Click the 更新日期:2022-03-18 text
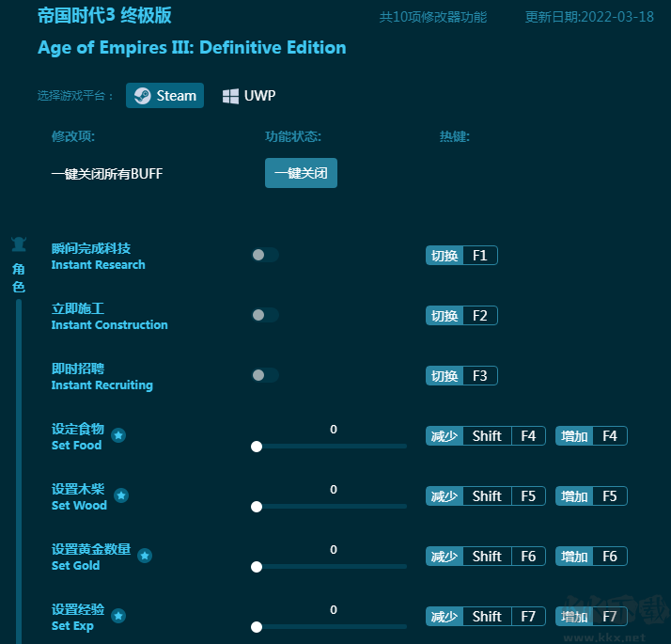The image size is (671, 644). [589, 17]
